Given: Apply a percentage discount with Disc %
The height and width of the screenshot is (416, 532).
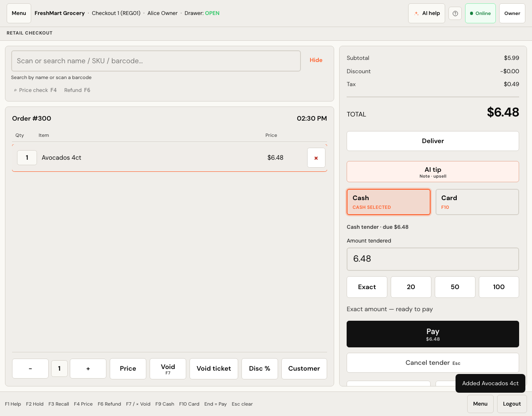Looking at the screenshot, I should point(260,369).
